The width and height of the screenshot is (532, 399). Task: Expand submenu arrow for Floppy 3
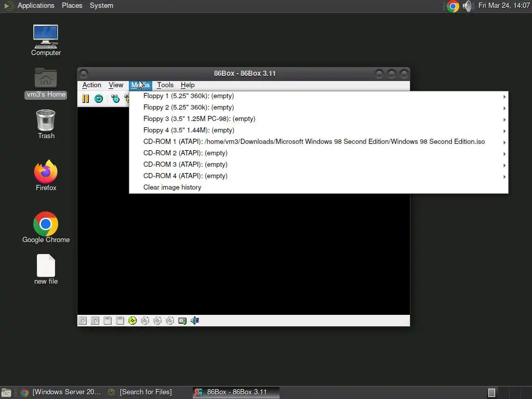(504, 119)
